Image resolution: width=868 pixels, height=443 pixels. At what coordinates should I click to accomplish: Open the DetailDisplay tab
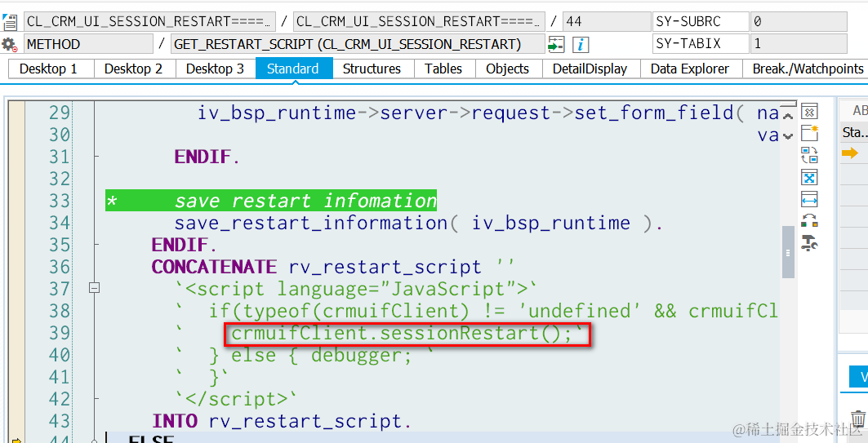(590, 69)
